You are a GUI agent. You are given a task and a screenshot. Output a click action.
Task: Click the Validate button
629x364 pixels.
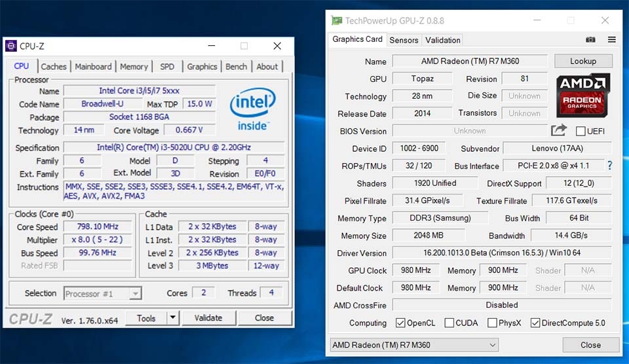pos(208,318)
